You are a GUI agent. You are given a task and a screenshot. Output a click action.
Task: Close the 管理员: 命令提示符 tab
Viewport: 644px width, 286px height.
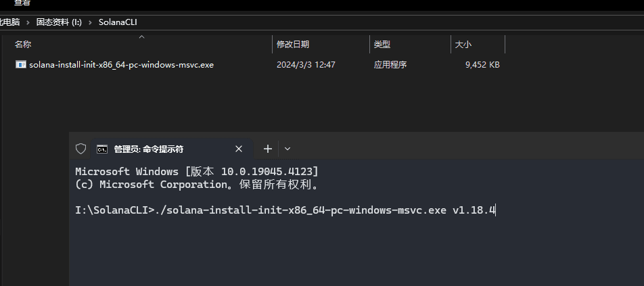[239, 149]
